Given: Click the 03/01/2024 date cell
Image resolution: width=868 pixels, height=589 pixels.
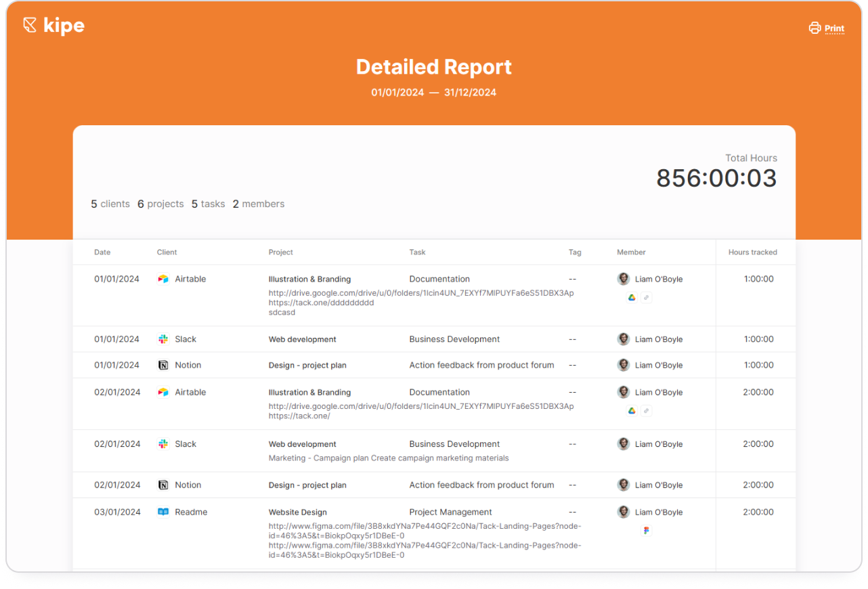Looking at the screenshot, I should point(117,512).
